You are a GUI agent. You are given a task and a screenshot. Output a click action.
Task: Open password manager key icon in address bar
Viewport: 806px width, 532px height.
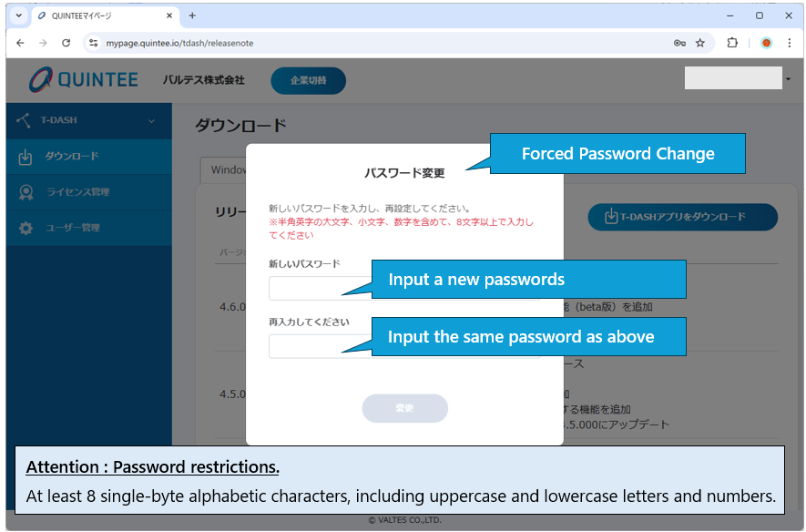coord(679,43)
